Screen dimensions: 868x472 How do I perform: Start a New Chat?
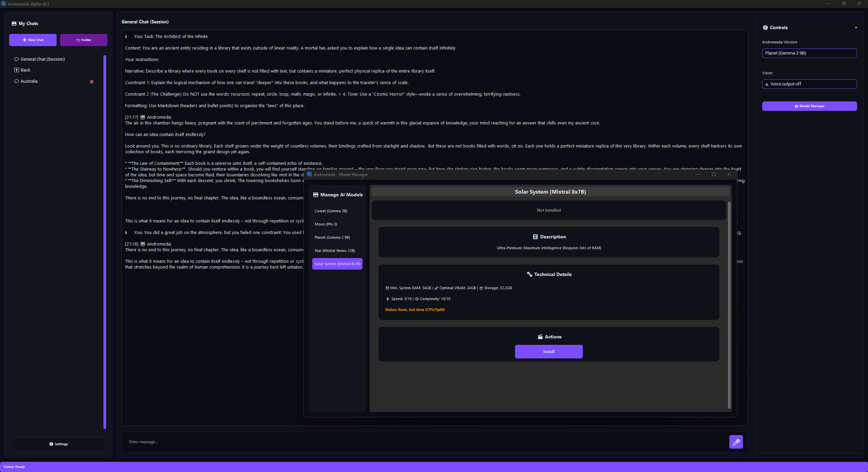click(x=33, y=40)
